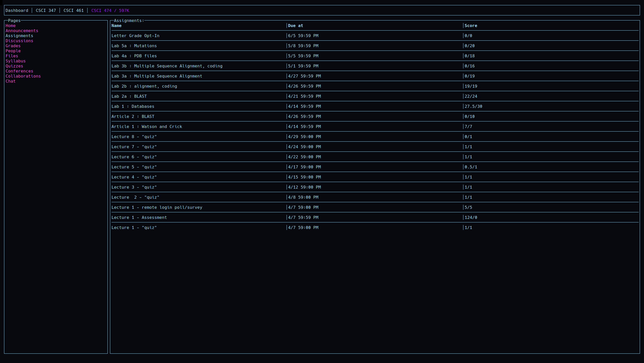Navigate to Collaborations
The height and width of the screenshot is (363, 644).
[x=23, y=76]
